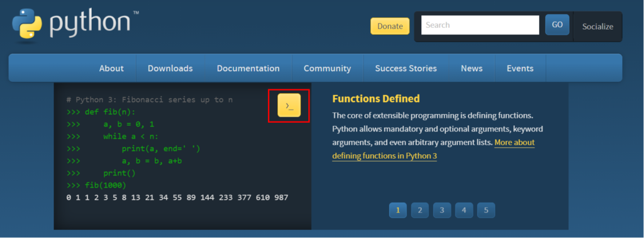The width and height of the screenshot is (644, 238).
Task: Click the Fibonacci output '0 1 1 2 3 5 8...' line
Action: click(177, 198)
